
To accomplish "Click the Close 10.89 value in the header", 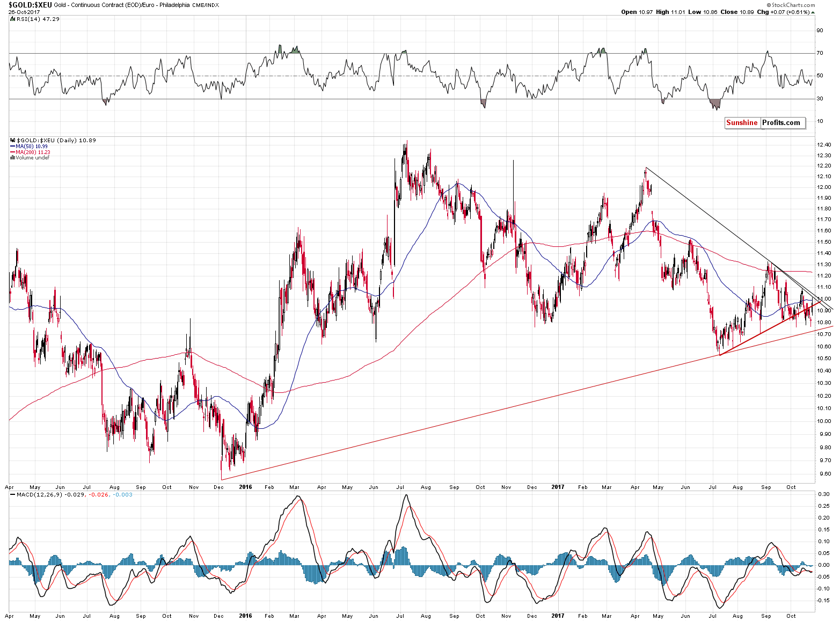I will coord(737,12).
